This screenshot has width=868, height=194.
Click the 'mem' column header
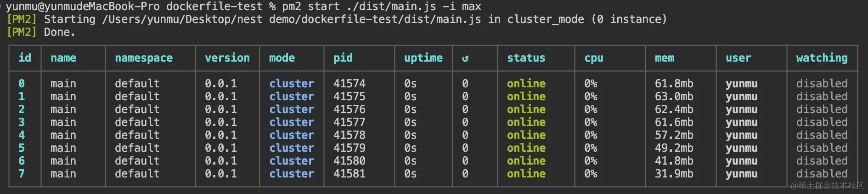pos(665,58)
